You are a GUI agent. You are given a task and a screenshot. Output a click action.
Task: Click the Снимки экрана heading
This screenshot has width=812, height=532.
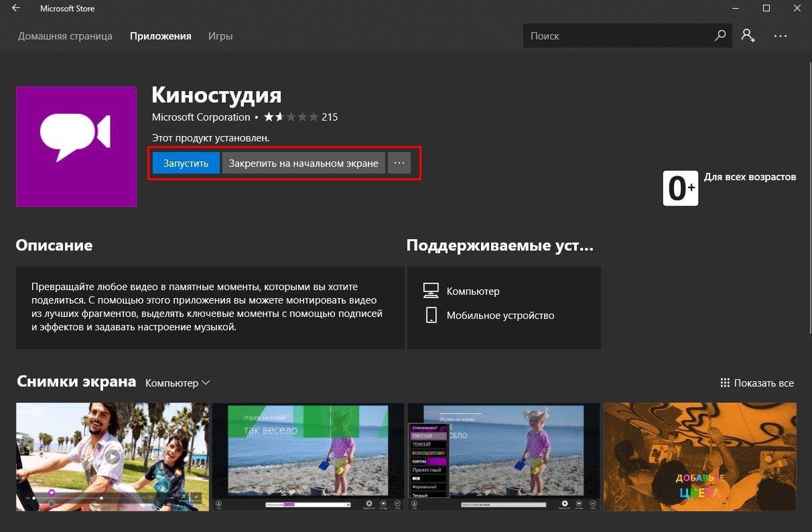[x=76, y=382]
